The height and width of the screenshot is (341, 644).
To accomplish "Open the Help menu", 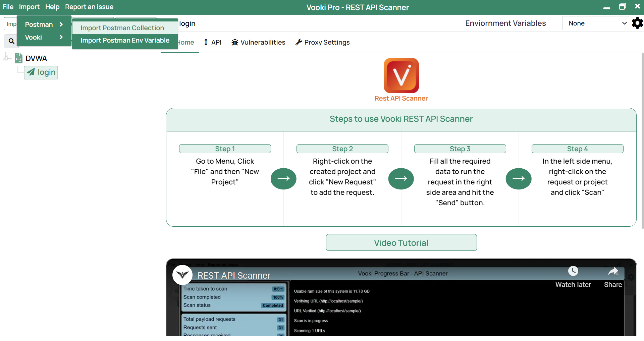I will [52, 7].
